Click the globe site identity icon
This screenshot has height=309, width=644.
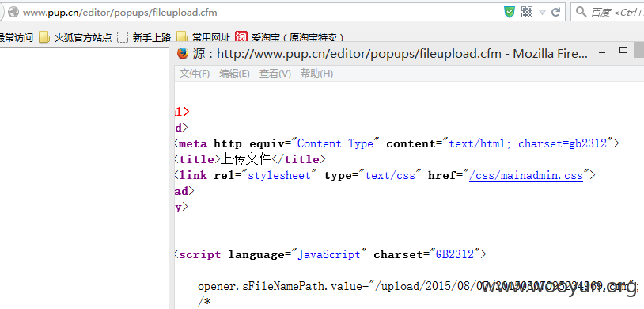pos(13,13)
